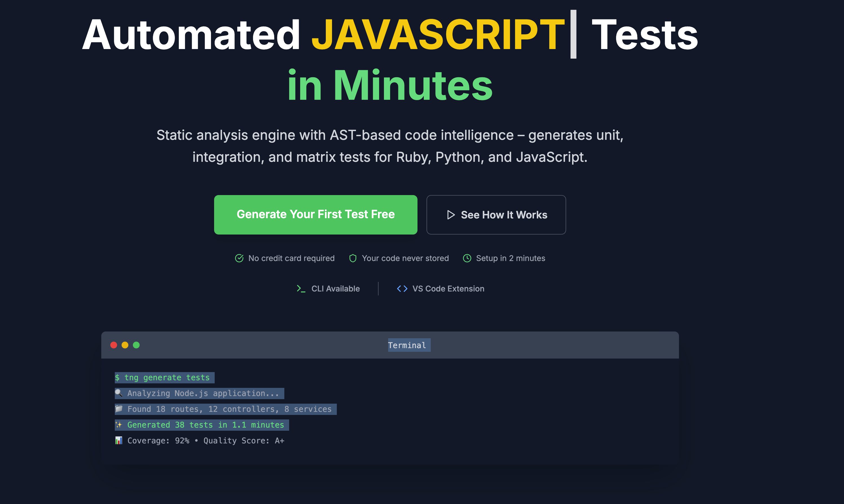Screen dimensions: 844x504
Task: Click the bar chart emoji next to Coverage
Action: point(118,441)
